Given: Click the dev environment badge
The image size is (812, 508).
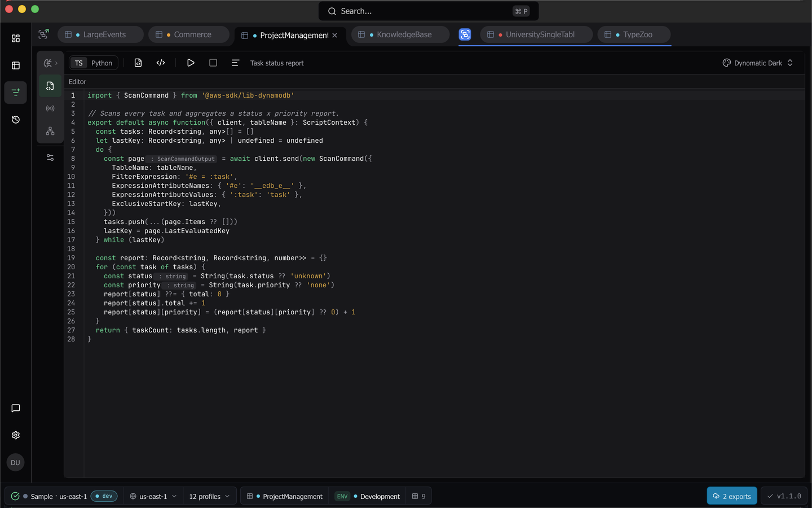Looking at the screenshot, I should tap(104, 496).
